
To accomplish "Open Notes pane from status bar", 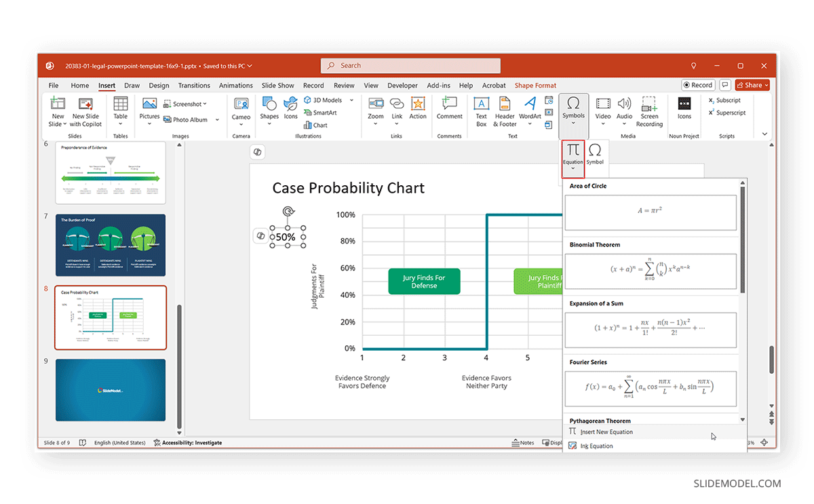I will point(523,443).
